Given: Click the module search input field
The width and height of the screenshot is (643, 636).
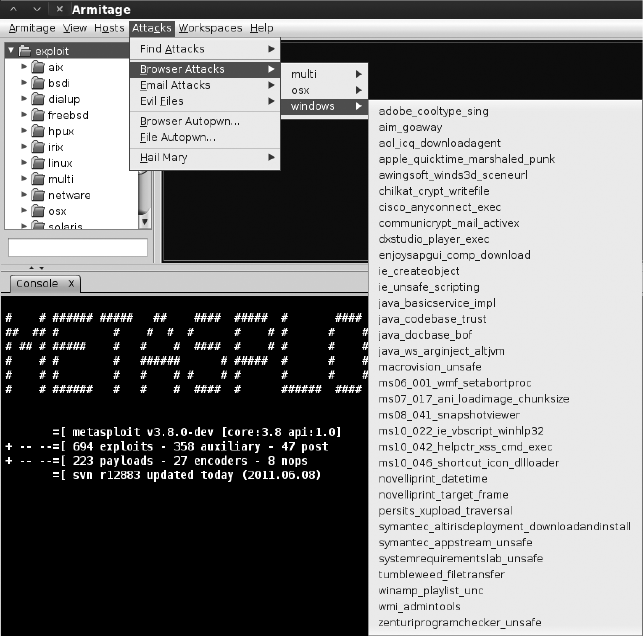Looking at the screenshot, I should click(x=78, y=248).
